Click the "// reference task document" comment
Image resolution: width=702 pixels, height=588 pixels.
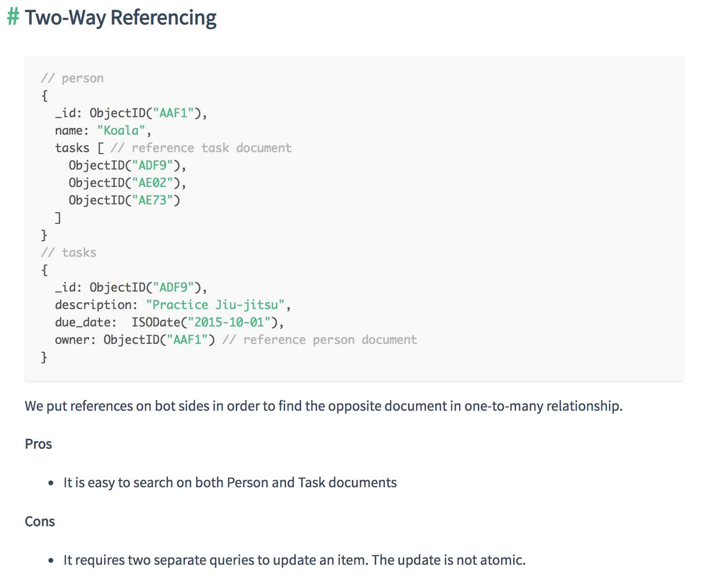coord(201,148)
